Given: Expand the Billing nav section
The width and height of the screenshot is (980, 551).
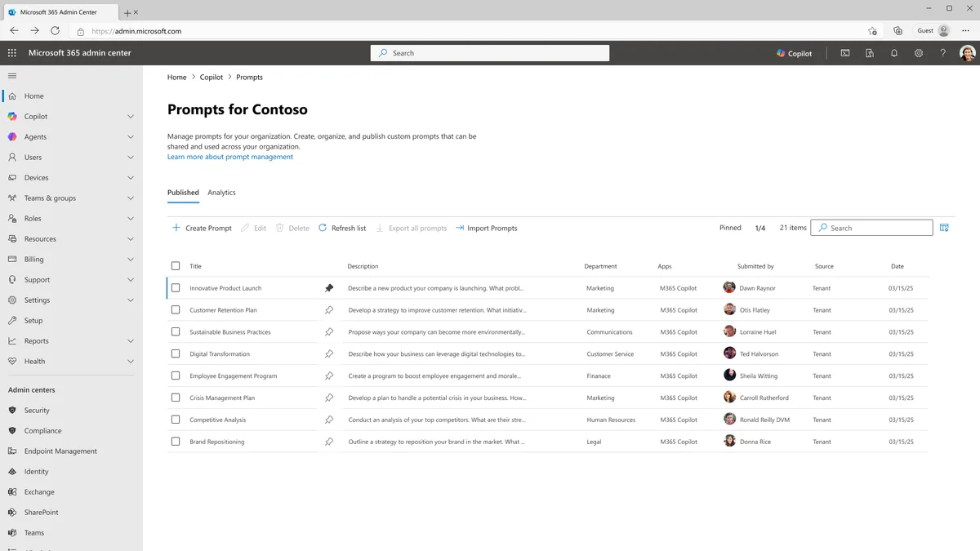Looking at the screenshot, I should [x=131, y=260].
